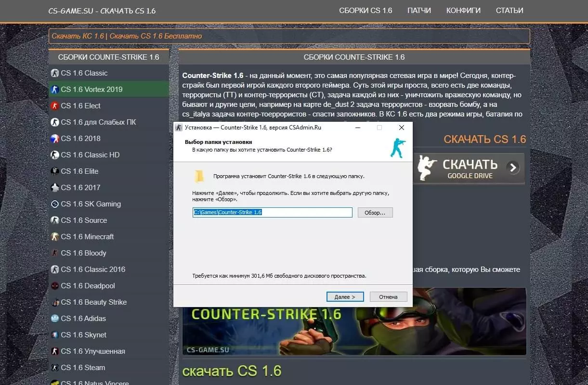Viewport: 588px width, 385px height.
Task: Open CS 1.6 SK Gaming link
Action: (x=91, y=204)
